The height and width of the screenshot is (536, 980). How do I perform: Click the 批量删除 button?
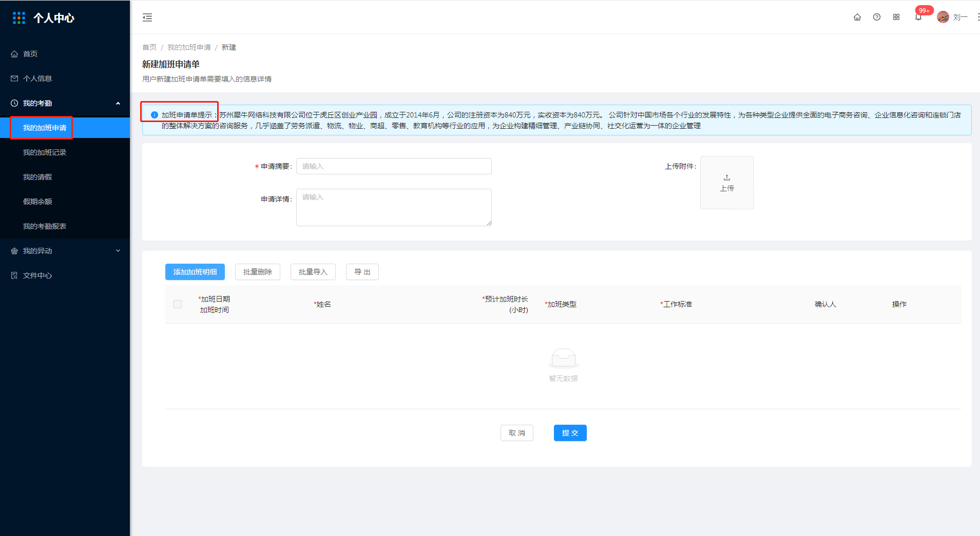pos(258,272)
